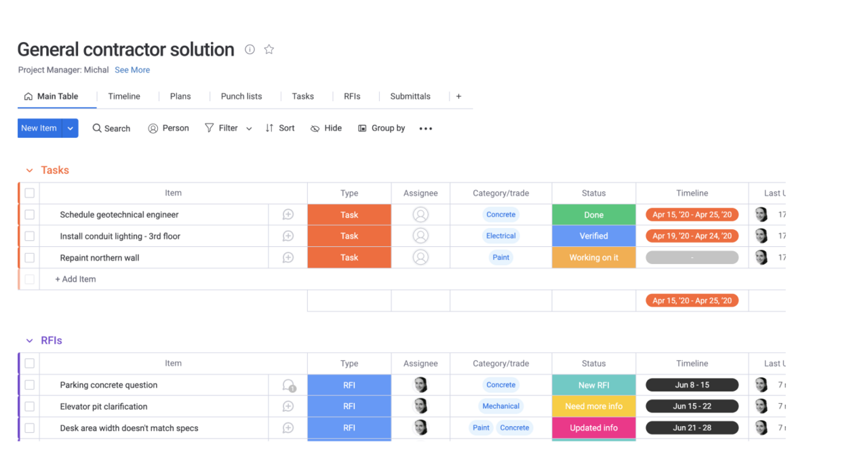
Task: Open the Submittals tab
Action: 410,96
